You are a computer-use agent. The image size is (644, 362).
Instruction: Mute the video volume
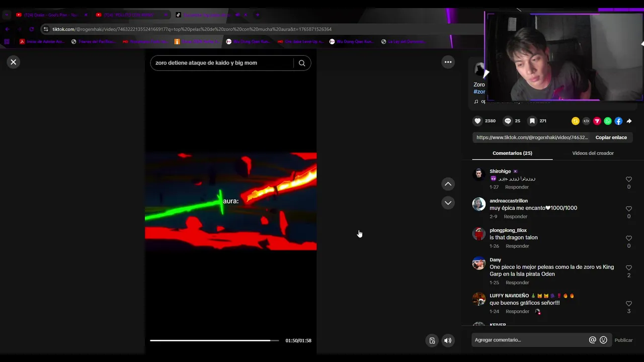[447, 340]
